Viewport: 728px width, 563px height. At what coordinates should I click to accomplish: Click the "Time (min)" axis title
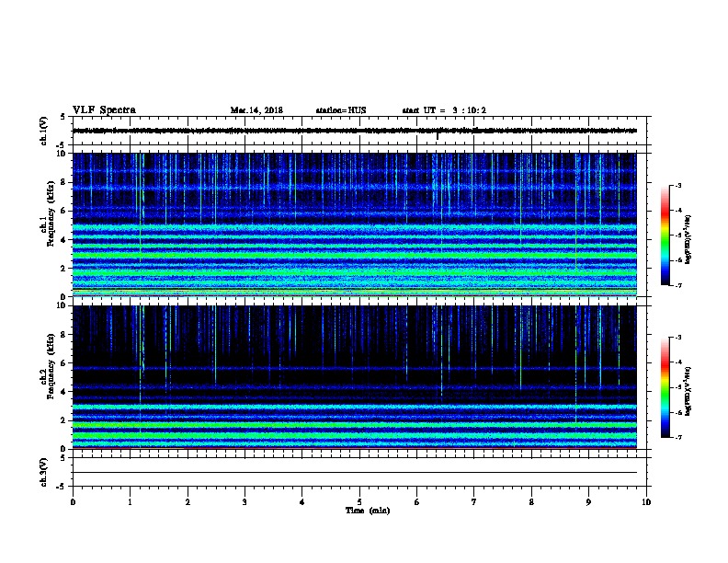coord(368,511)
